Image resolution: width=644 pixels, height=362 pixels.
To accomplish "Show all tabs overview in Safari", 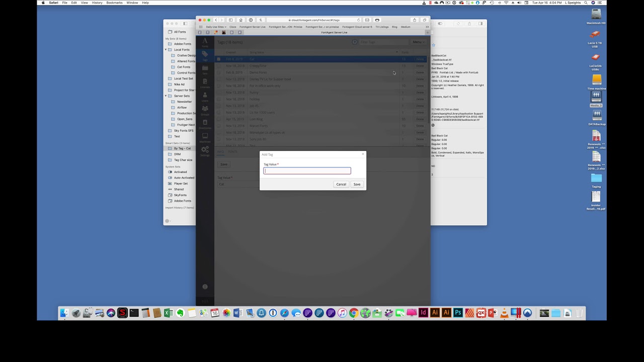I will tap(424, 20).
